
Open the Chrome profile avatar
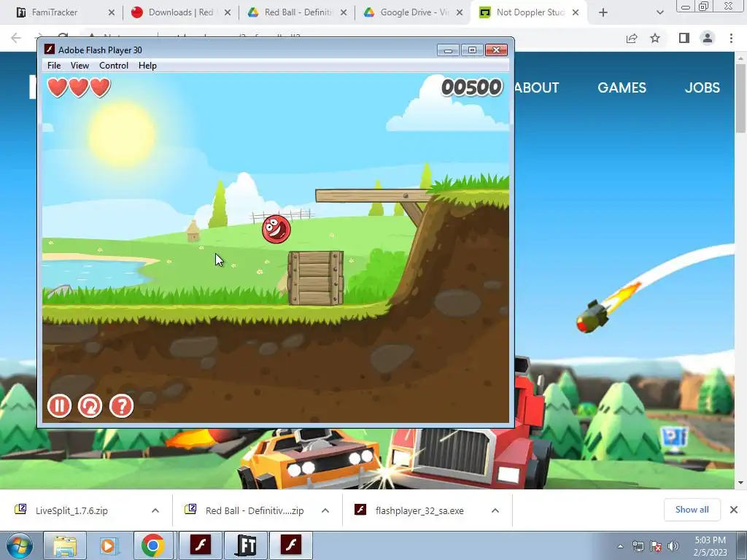point(708,38)
